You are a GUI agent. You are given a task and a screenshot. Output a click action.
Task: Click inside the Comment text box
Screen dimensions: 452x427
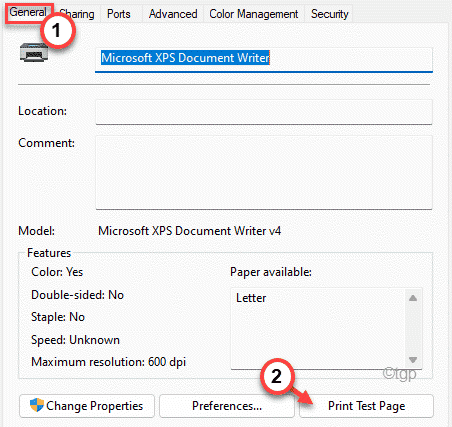point(264,172)
